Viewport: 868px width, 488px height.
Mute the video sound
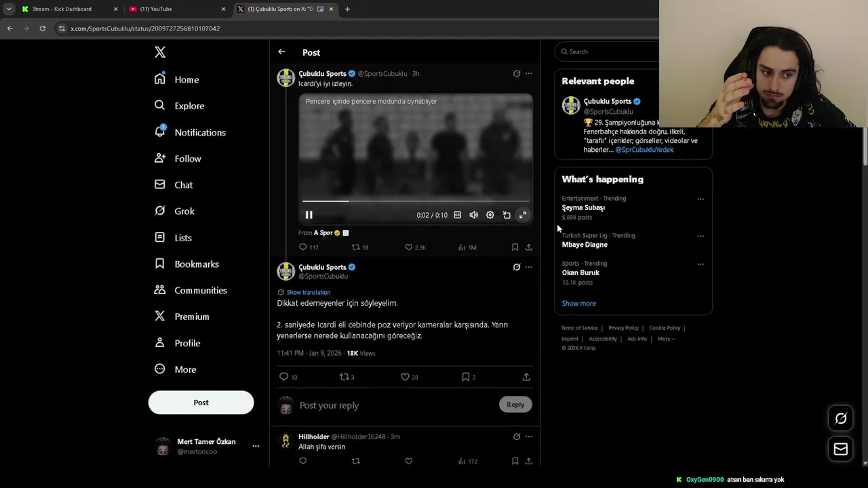click(473, 215)
